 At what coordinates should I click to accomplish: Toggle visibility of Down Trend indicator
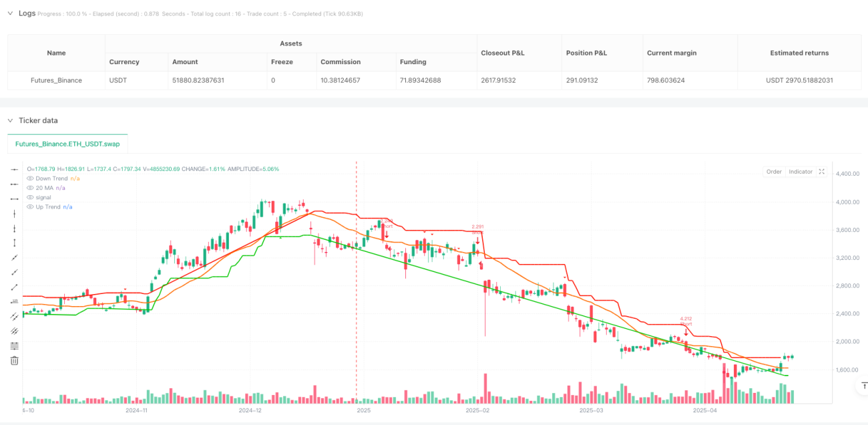(29, 178)
